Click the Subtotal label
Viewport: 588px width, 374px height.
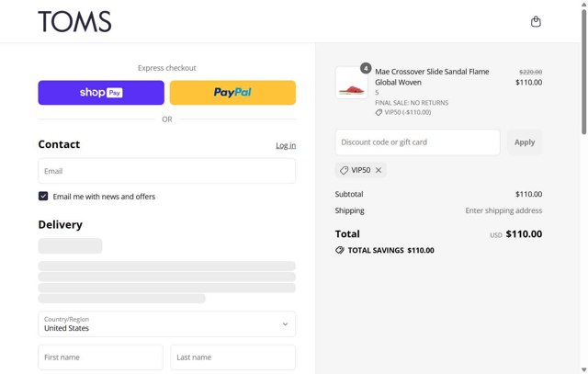pyautogui.click(x=349, y=194)
